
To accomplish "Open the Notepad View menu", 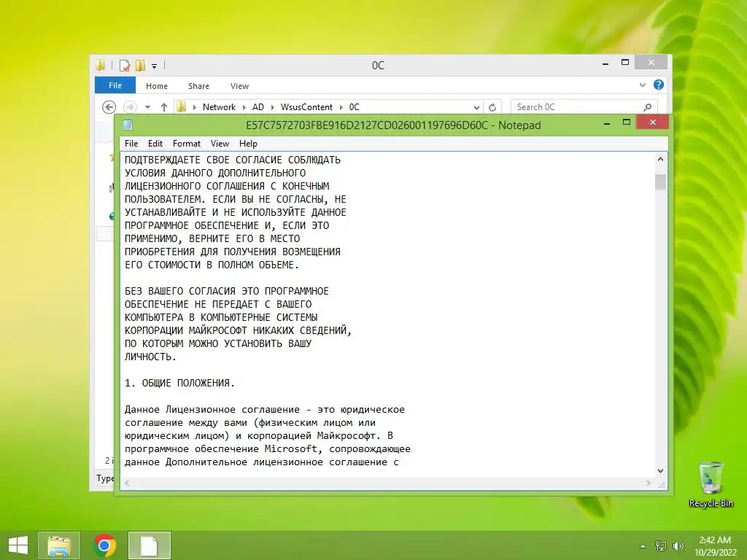I will click(x=220, y=144).
